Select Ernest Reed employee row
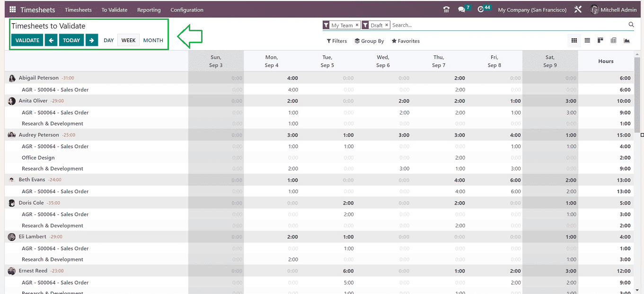Image resolution: width=644 pixels, height=294 pixels. (319, 271)
